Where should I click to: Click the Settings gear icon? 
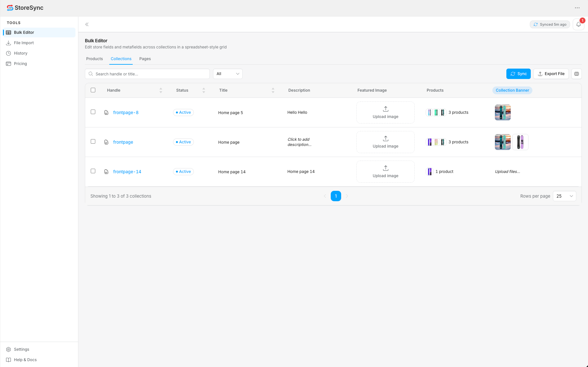[8, 349]
